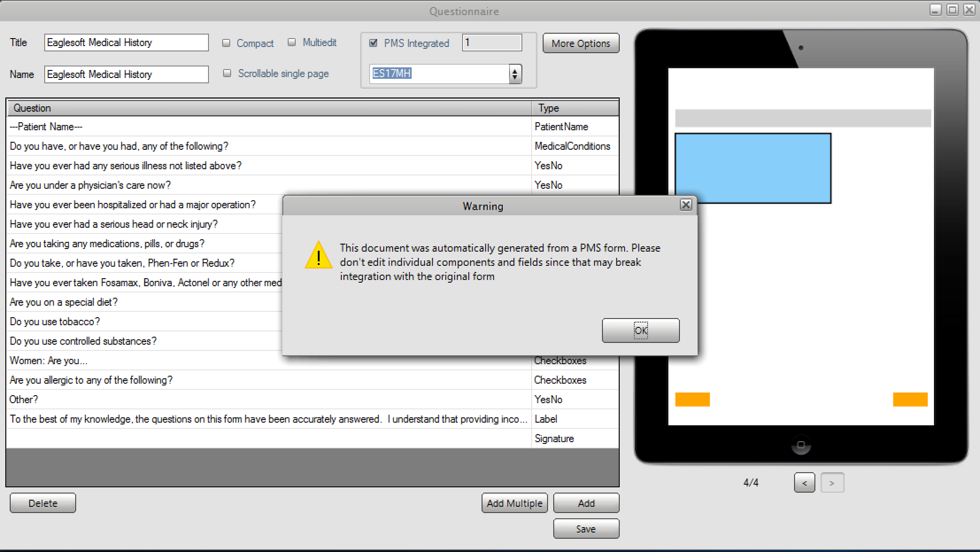The width and height of the screenshot is (980, 552).
Task: Uncheck the PMS Integrated checkbox
Action: point(373,43)
